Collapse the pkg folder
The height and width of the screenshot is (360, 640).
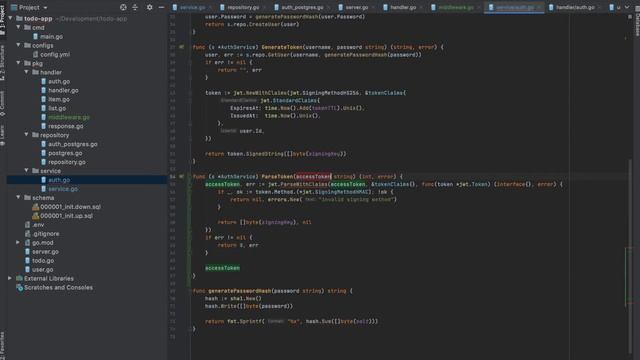18,63
